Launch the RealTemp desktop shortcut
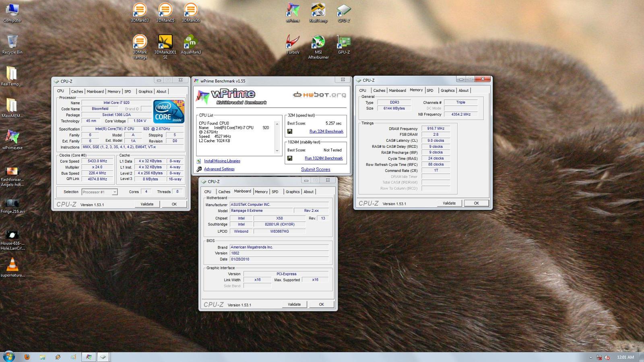The height and width of the screenshot is (362, 644). point(318,12)
